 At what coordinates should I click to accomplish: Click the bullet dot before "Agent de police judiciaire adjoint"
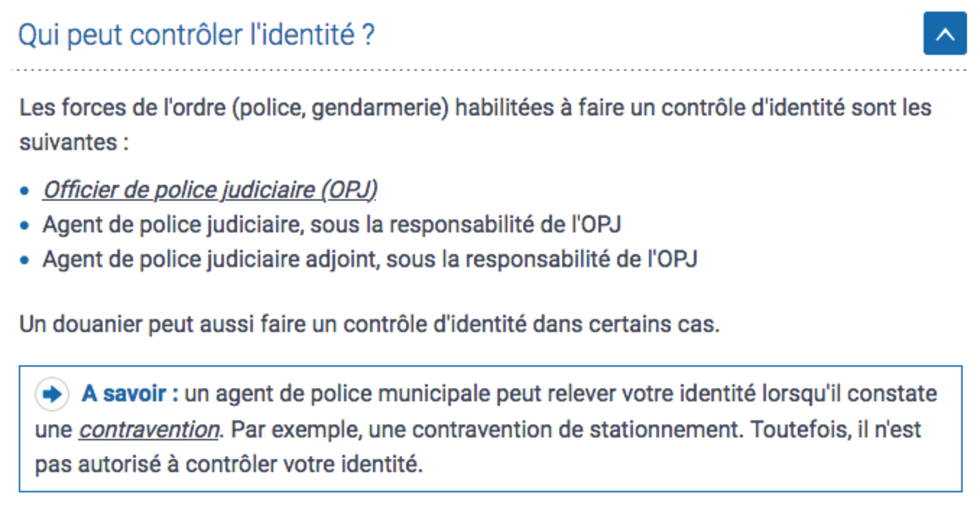[25, 260]
